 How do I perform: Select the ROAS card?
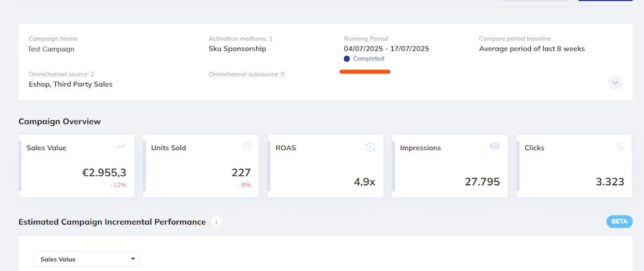coord(326,166)
